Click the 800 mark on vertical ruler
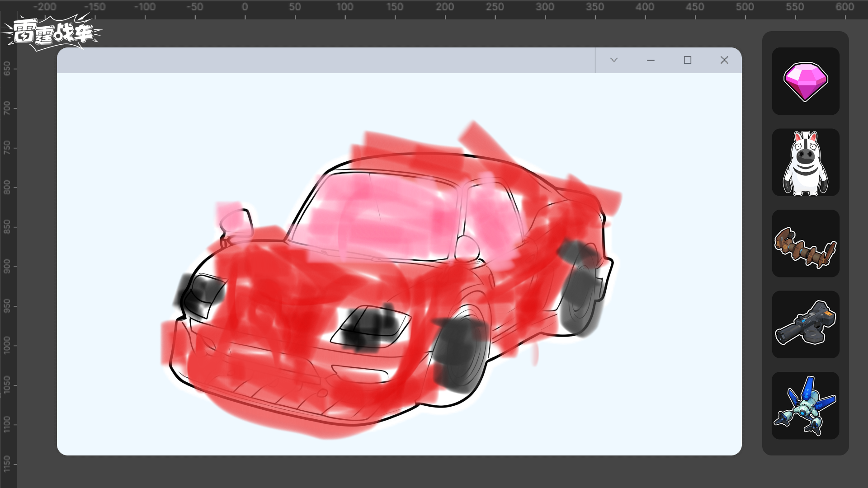 [7, 187]
